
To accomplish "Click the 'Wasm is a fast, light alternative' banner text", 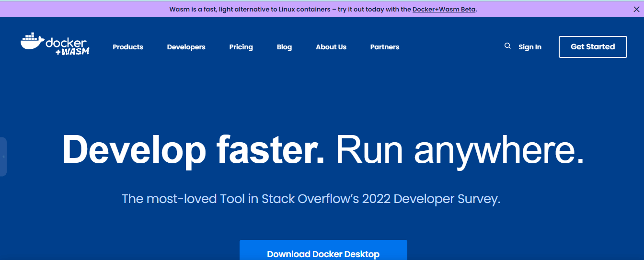I will pyautogui.click(x=323, y=9).
